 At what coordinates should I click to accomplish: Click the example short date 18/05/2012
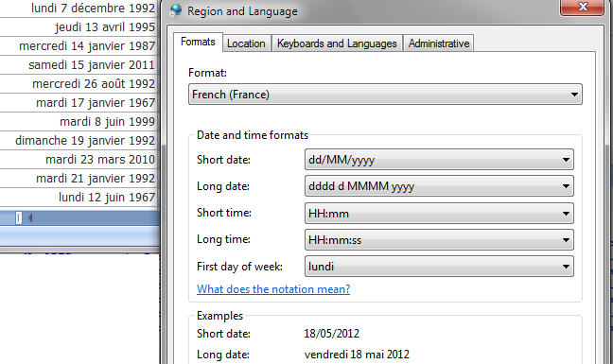tap(331, 334)
